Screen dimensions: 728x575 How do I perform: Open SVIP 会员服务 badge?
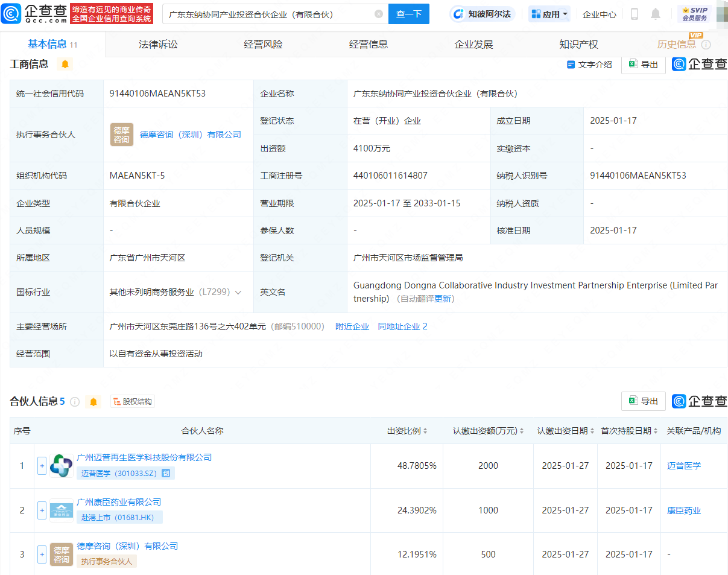[695, 14]
